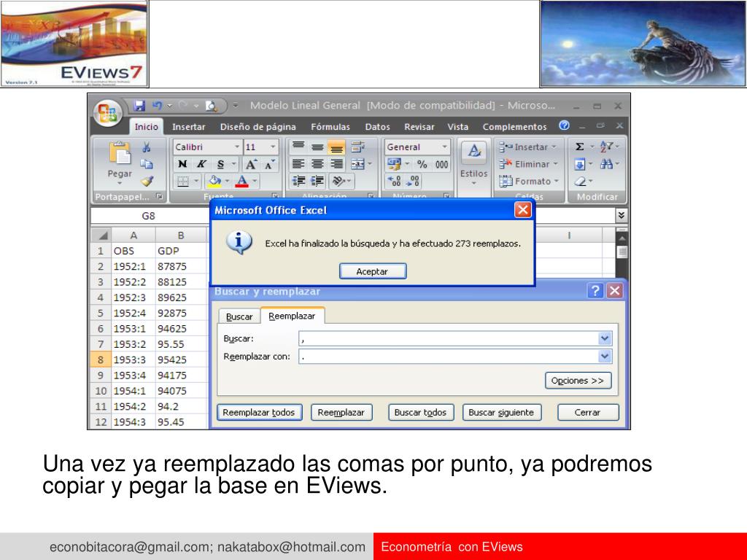Align cell content to top
The image size is (747, 560).
click(298, 147)
